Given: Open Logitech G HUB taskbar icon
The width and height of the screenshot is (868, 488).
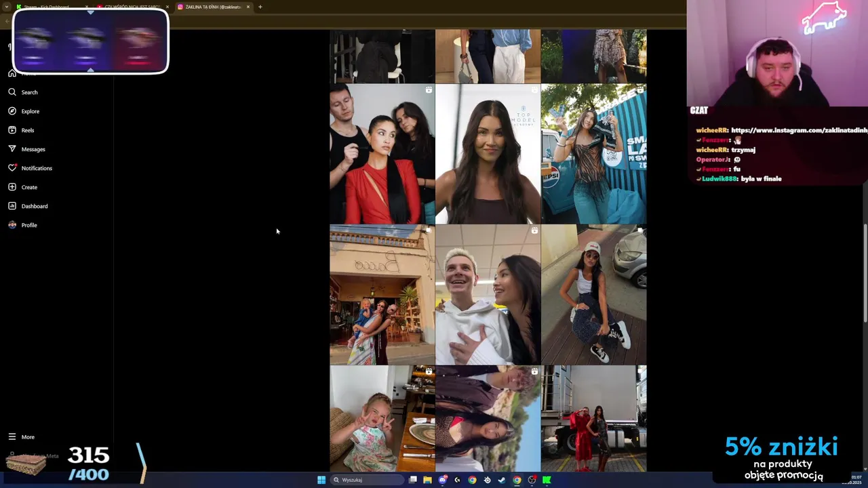Looking at the screenshot, I should tap(457, 480).
